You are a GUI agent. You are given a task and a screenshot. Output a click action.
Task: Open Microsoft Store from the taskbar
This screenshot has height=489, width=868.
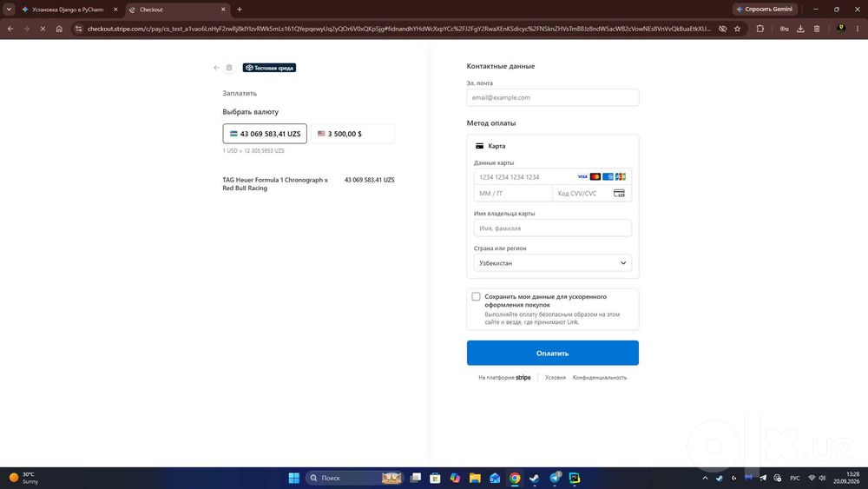tap(435, 478)
